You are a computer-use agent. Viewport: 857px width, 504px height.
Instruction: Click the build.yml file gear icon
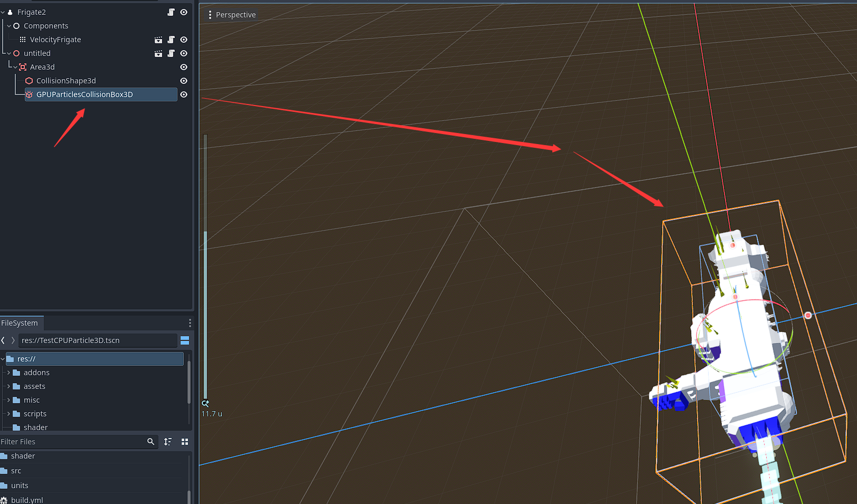pos(4,500)
